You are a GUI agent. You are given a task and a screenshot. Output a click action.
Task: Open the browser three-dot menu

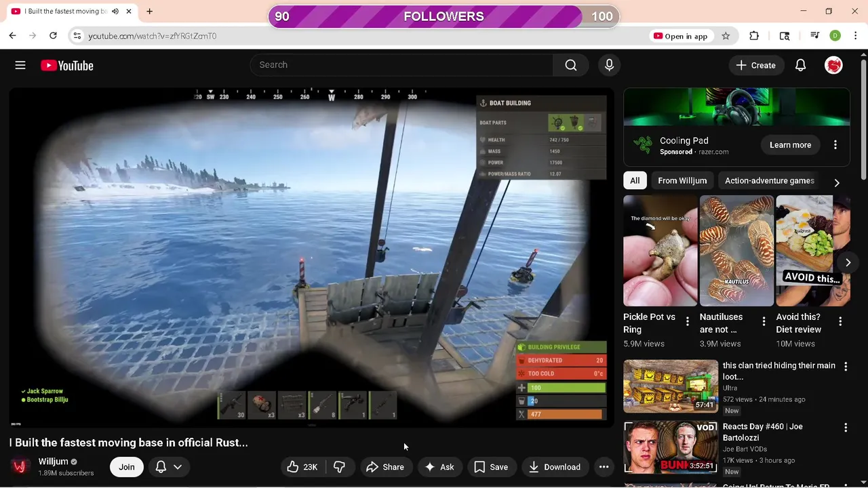[856, 36]
